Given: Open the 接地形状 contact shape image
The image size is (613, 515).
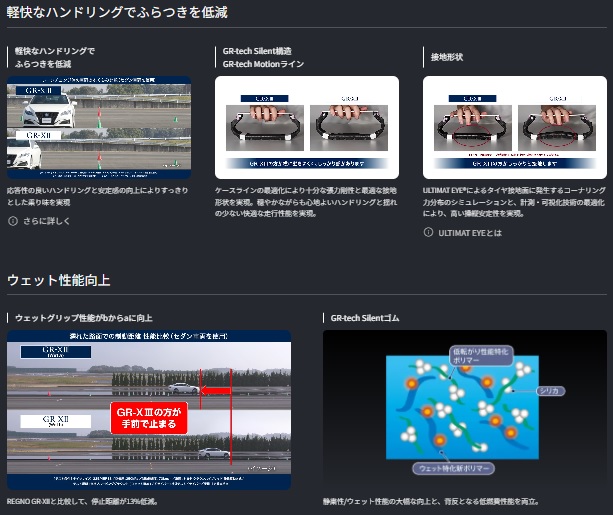Looking at the screenshot, I should pyautogui.click(x=515, y=127).
